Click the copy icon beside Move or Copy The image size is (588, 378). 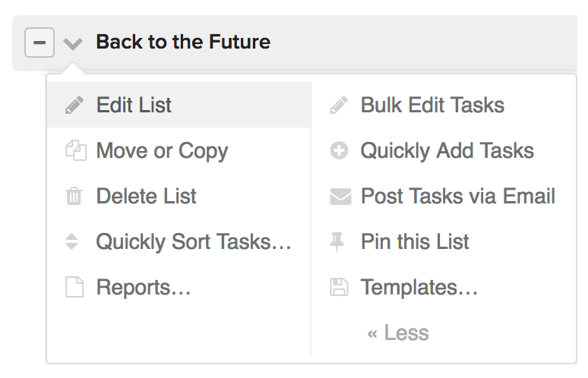tap(74, 151)
